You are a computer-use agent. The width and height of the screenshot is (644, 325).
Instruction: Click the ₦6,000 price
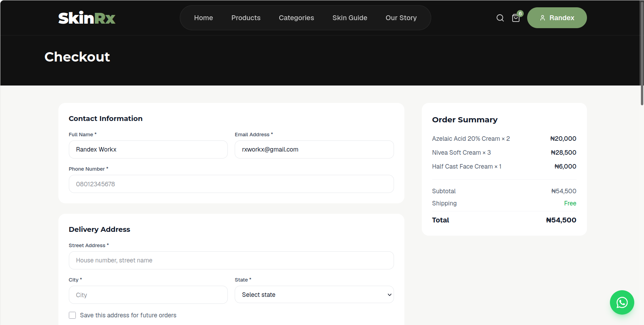click(565, 166)
